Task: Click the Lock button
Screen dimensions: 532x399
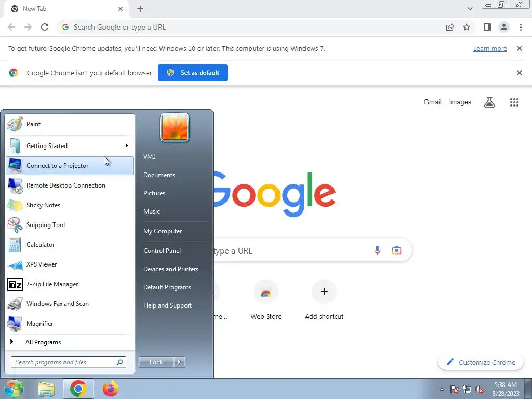Action: click(156, 362)
